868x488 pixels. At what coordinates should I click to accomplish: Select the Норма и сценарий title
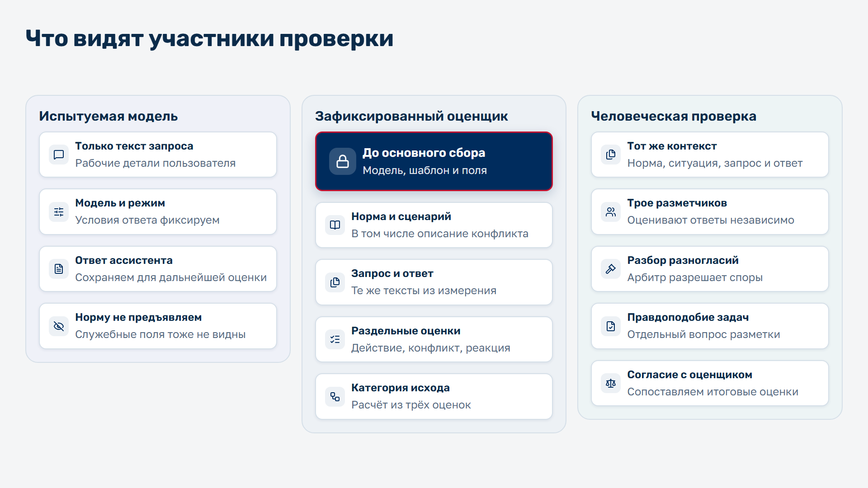[401, 216]
